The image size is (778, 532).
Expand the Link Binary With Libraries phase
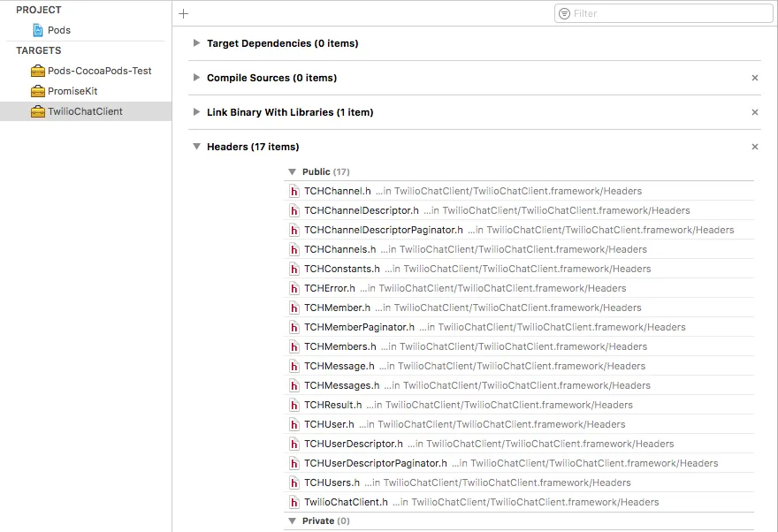tap(196, 112)
